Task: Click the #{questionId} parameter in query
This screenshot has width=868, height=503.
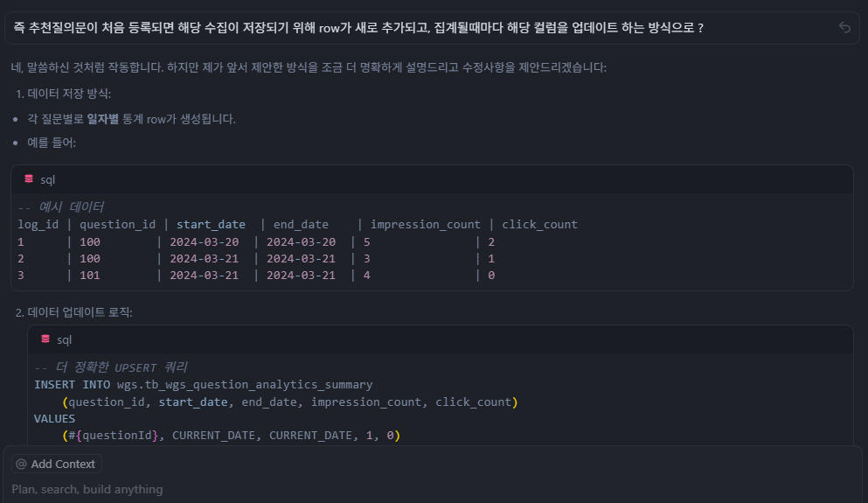Action: [115, 435]
